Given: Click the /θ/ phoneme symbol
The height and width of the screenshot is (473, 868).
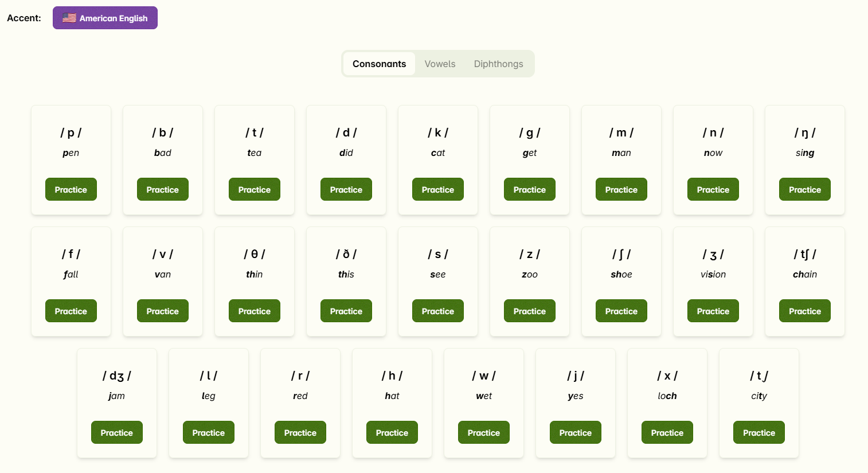Looking at the screenshot, I should [x=255, y=254].
